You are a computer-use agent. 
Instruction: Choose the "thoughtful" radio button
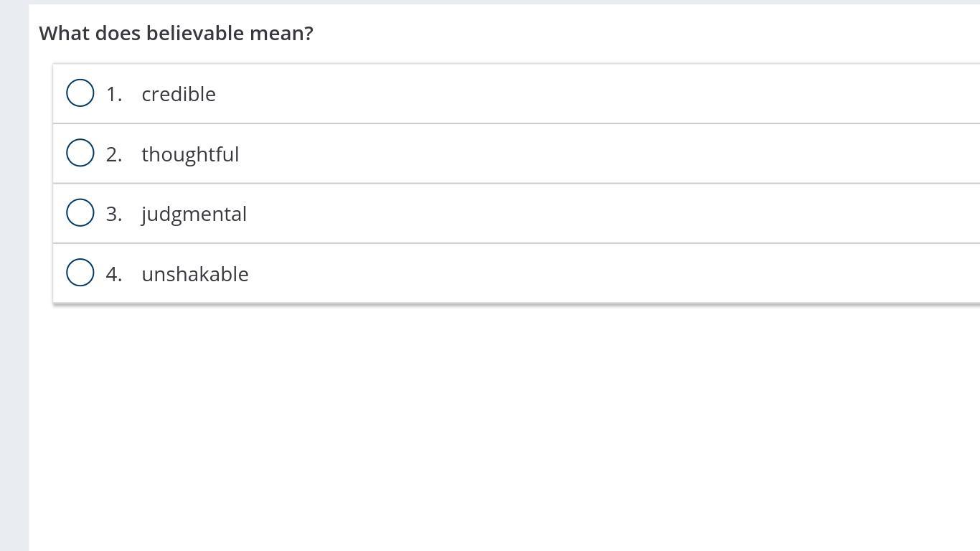coord(80,153)
